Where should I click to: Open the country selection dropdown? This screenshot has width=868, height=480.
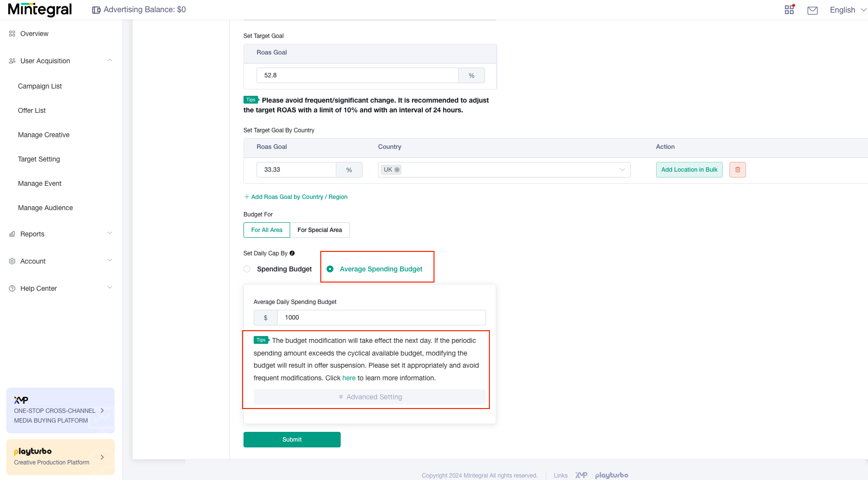point(622,169)
